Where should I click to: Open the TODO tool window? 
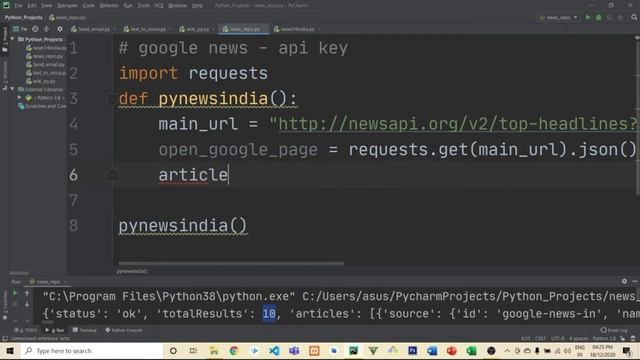25,330
